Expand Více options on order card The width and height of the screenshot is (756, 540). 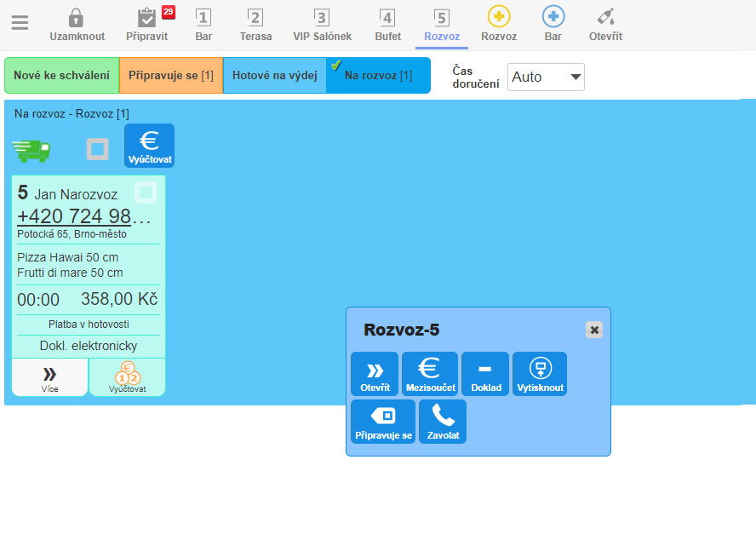[49, 377]
